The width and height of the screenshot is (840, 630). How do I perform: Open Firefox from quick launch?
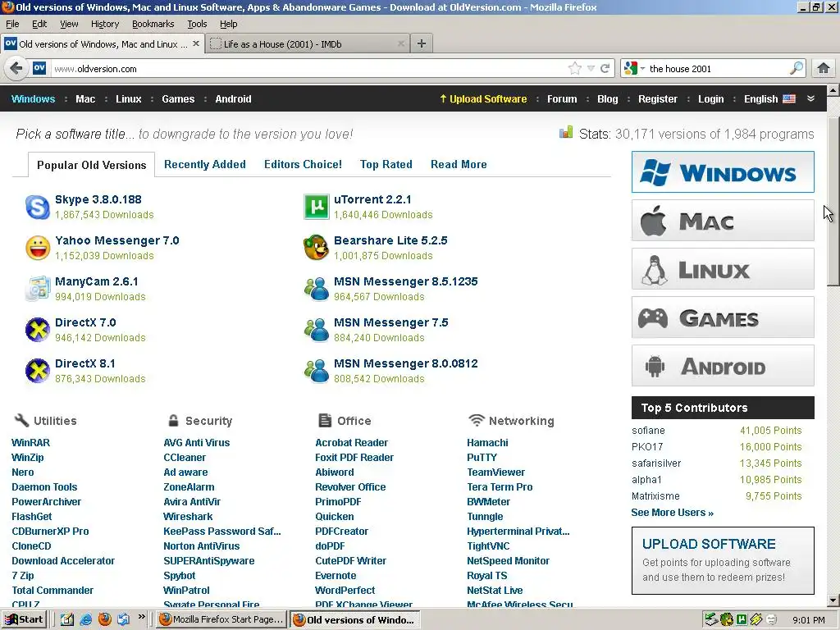click(105, 619)
